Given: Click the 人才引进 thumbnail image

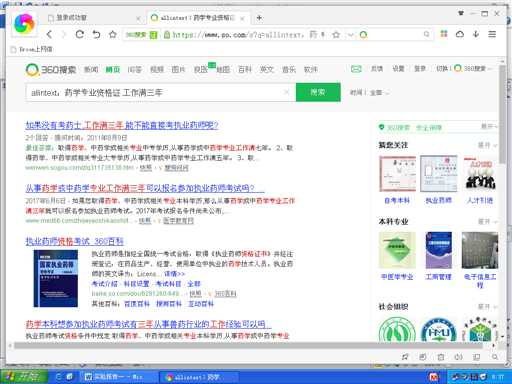Looking at the screenshot, I should click(x=480, y=174).
